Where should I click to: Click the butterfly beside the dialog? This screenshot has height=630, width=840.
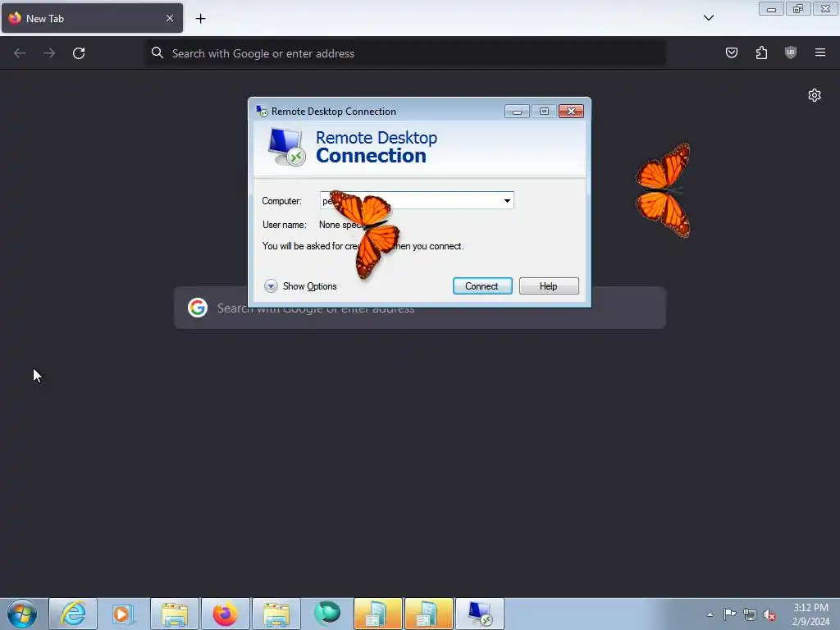point(663,190)
